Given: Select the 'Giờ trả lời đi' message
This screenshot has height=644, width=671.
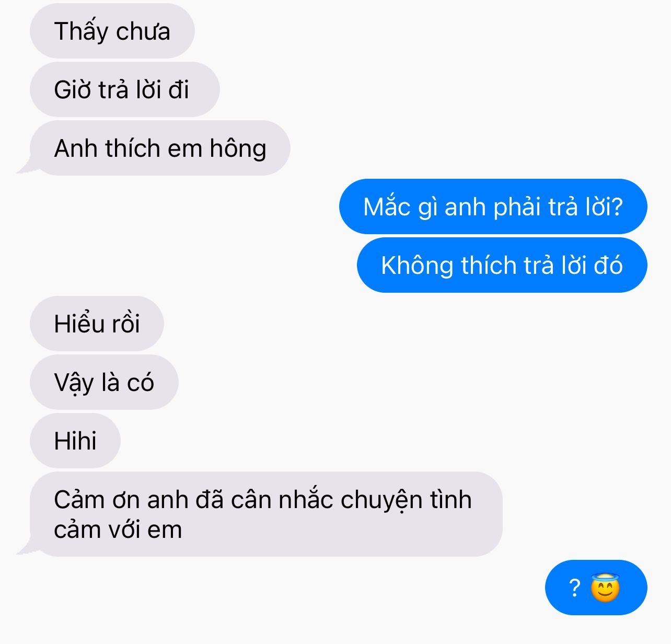Looking at the screenshot, I should (124, 89).
